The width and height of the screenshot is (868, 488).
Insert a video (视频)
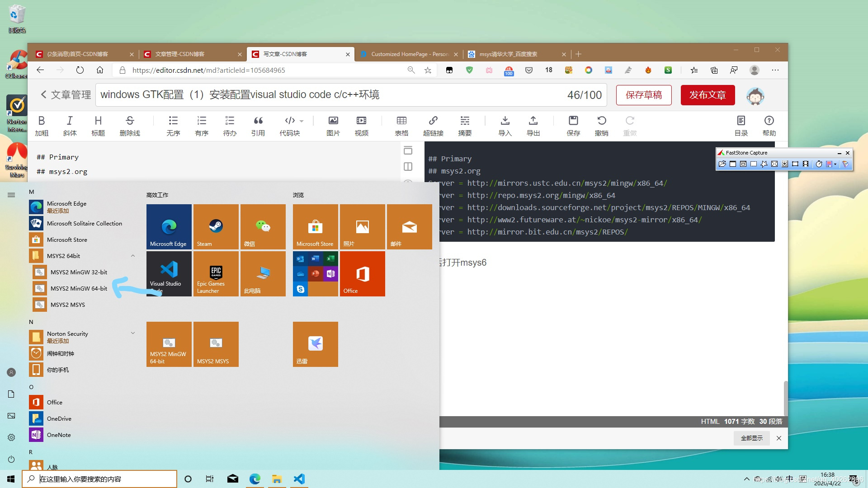pos(362,126)
